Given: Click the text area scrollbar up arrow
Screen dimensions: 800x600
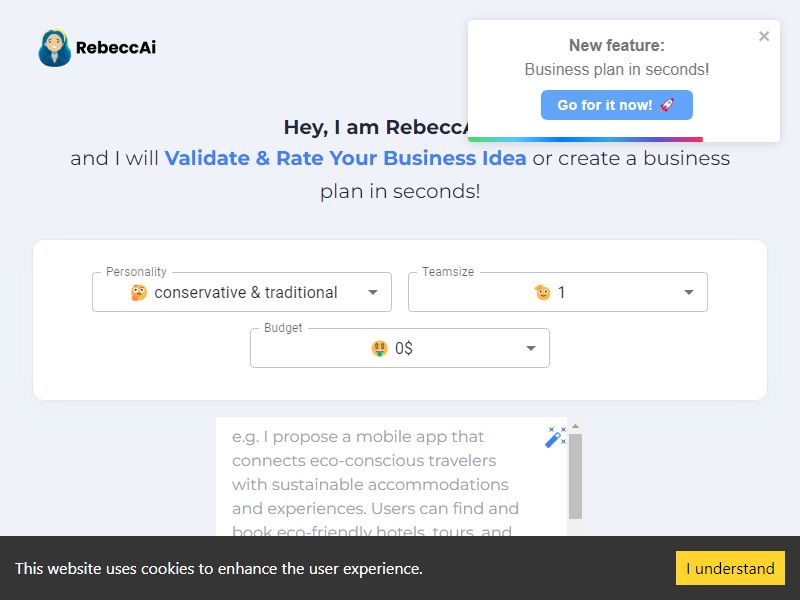Looking at the screenshot, I should [x=575, y=427].
